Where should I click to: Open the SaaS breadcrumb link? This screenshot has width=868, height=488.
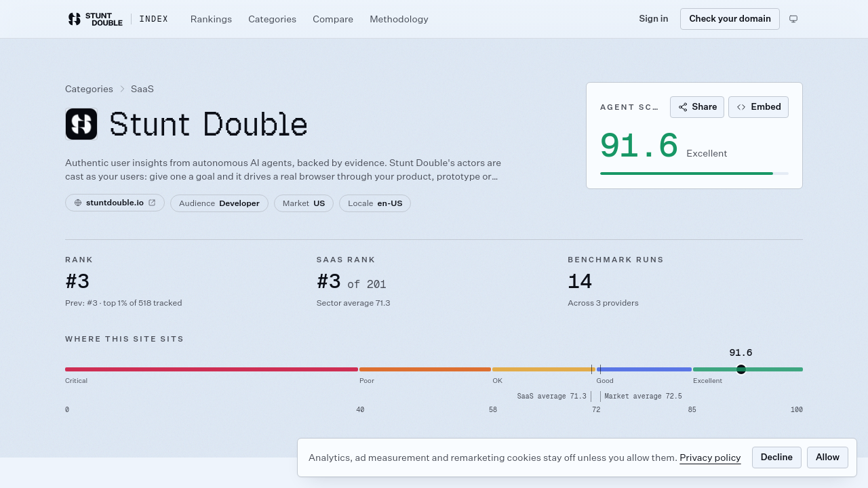142,89
